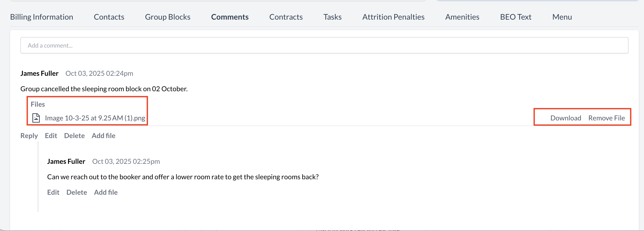Switch to the Contacts tab
Screen dimensions: 644x231
(109, 17)
